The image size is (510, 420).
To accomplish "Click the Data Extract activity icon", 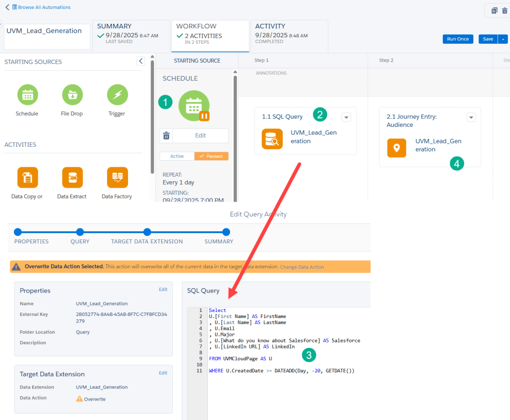I will pyautogui.click(x=72, y=177).
